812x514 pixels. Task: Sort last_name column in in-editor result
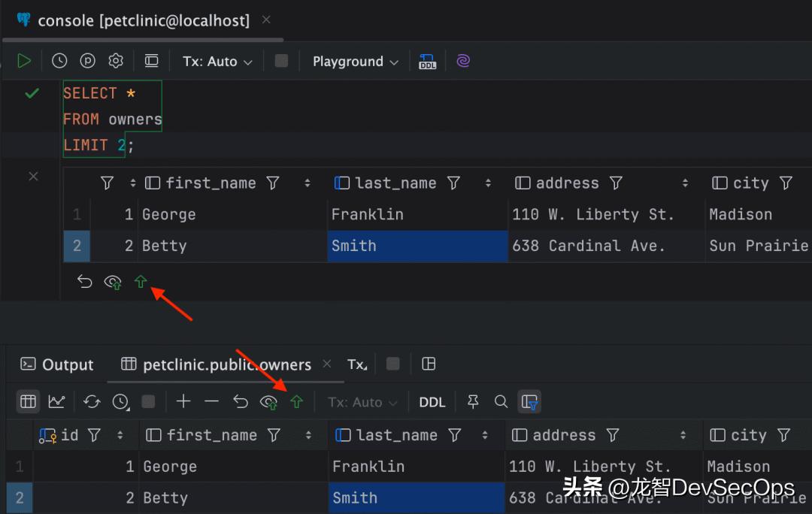488,183
